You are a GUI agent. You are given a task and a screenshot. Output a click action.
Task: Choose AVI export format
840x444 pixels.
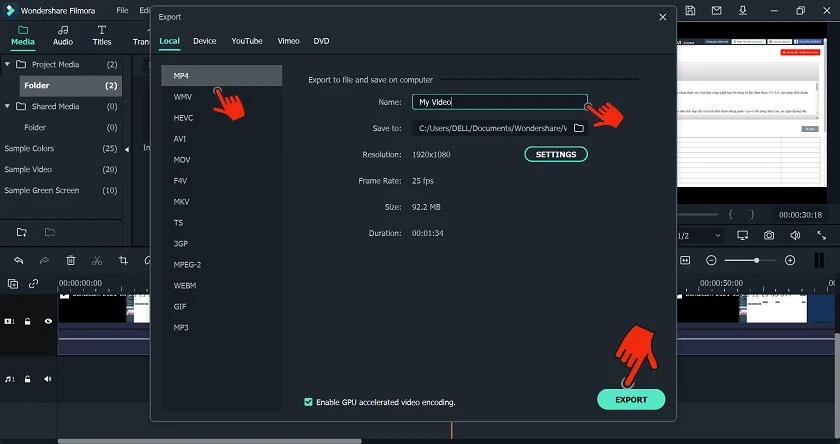coord(221,139)
